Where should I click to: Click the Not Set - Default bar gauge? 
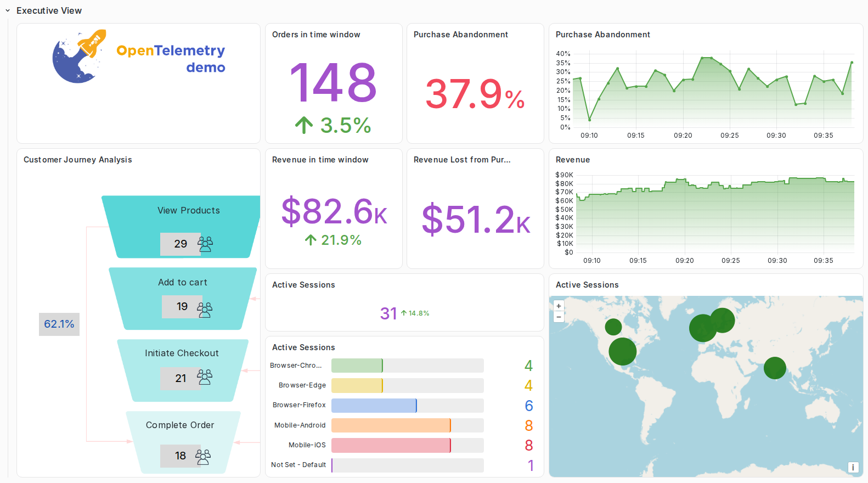point(408,465)
